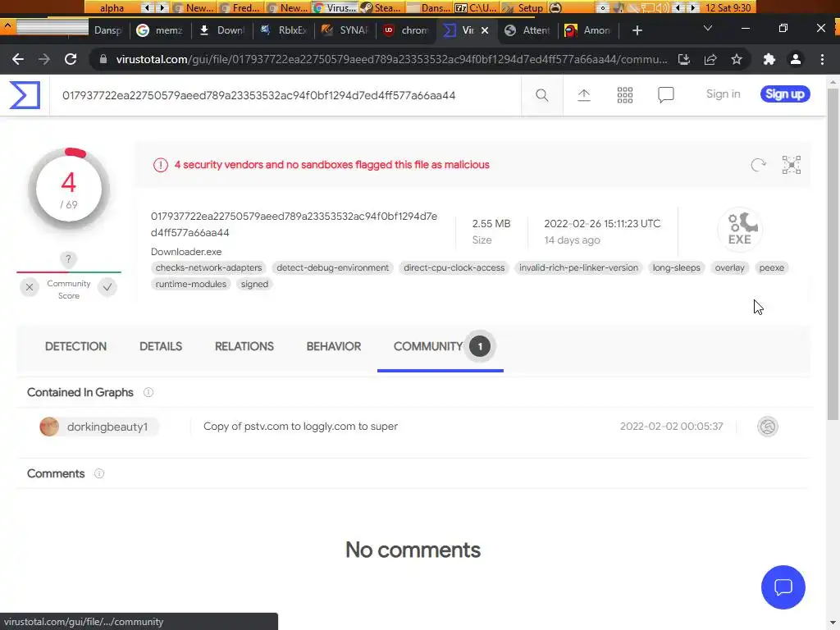Click the clock showing 12 Sat 9:30

[x=728, y=7]
